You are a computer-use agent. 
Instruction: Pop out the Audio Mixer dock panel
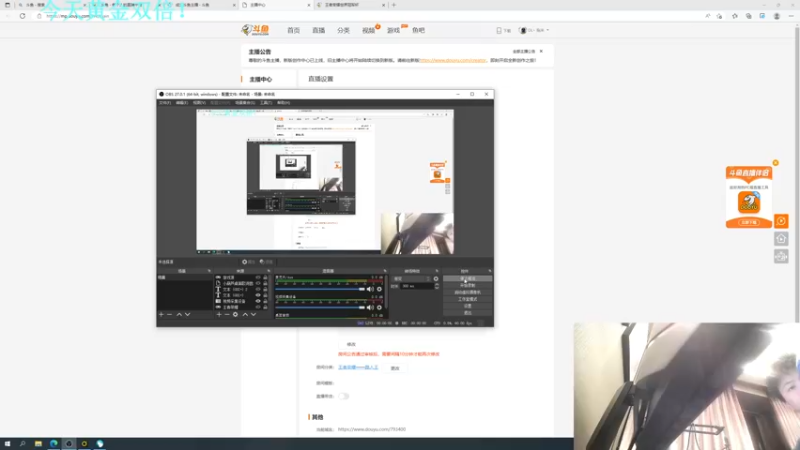tap(385, 271)
